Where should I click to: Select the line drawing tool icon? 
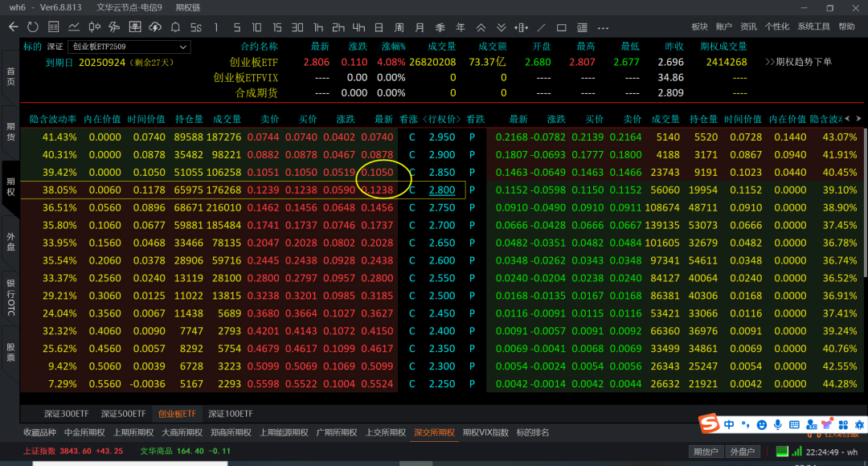(x=542, y=27)
